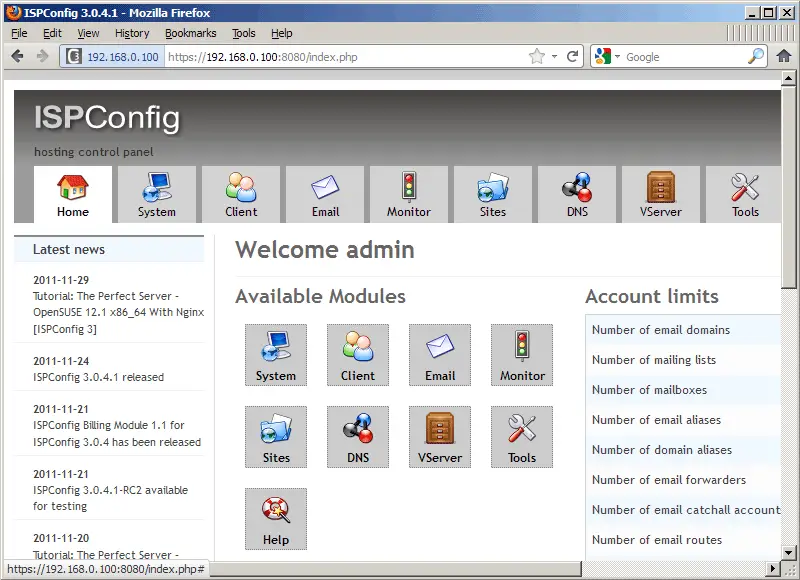Open the DNS tab in the top navigation bar
Image resolution: width=800 pixels, height=580 pixels.
click(x=577, y=194)
